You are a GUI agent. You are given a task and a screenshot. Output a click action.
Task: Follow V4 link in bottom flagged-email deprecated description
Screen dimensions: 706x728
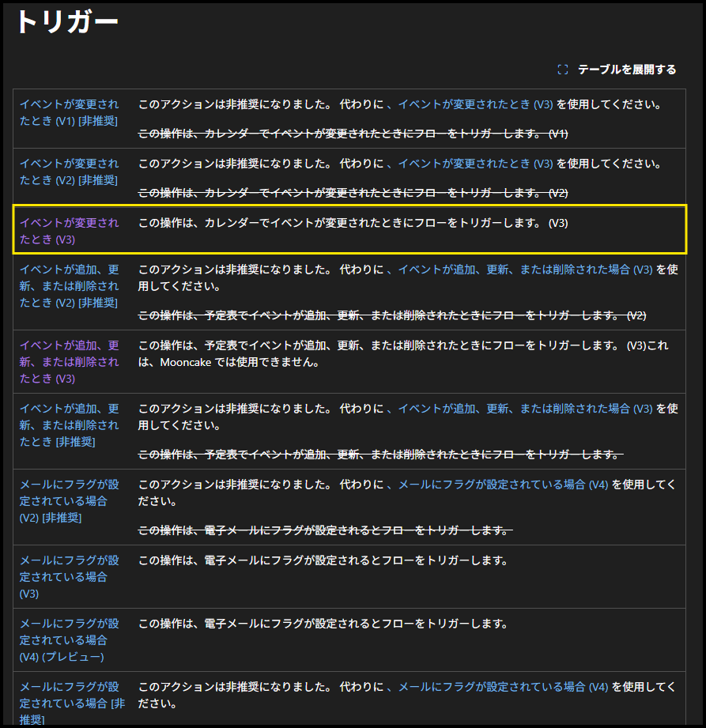click(x=503, y=687)
